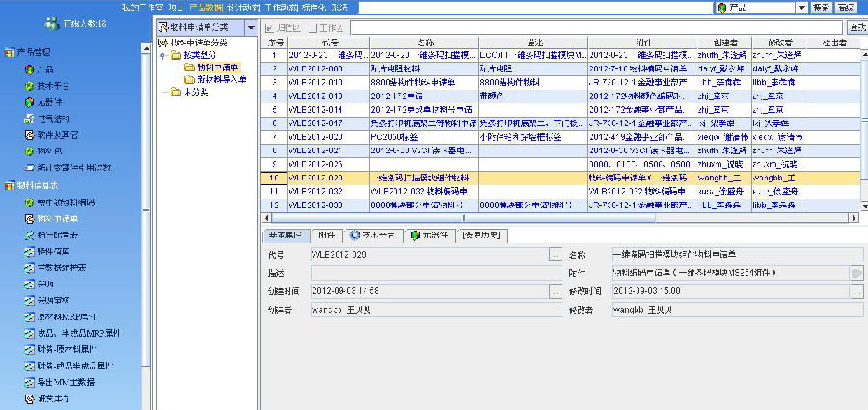Toggle the 归档区 checkbox

point(269,28)
